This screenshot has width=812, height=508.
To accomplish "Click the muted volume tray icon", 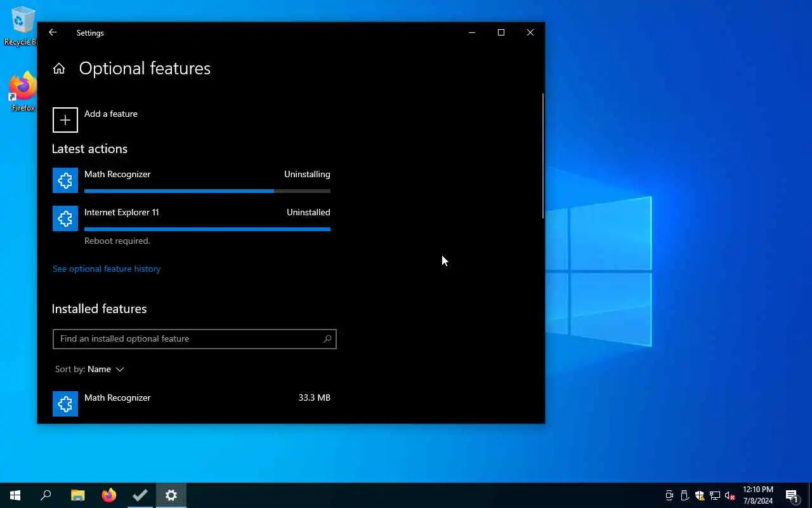I will [730, 495].
